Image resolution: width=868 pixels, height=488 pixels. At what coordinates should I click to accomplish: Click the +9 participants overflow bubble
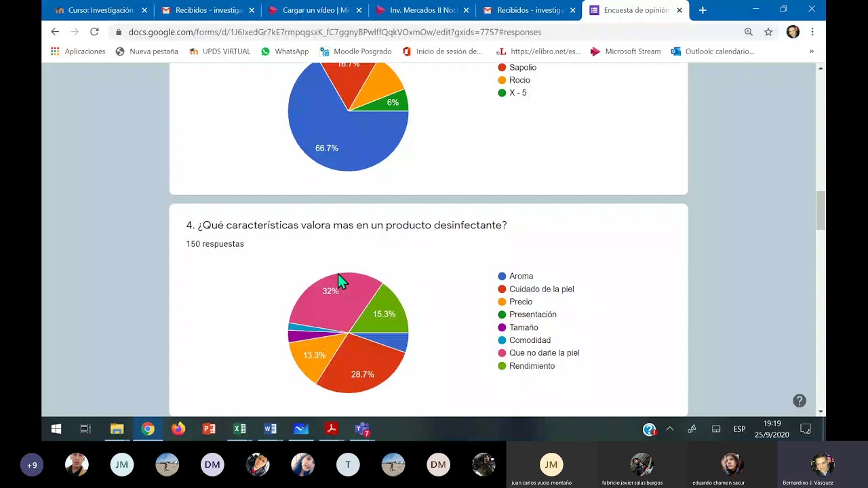[x=32, y=465]
